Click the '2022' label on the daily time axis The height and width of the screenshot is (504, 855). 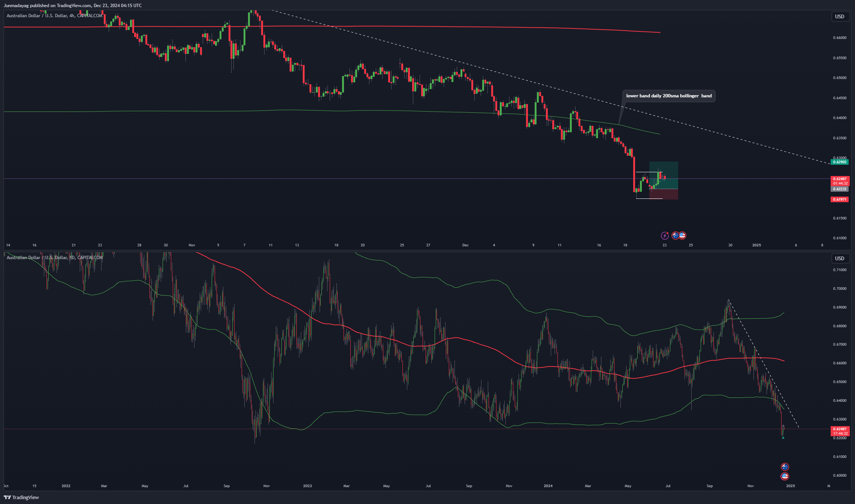click(66, 486)
